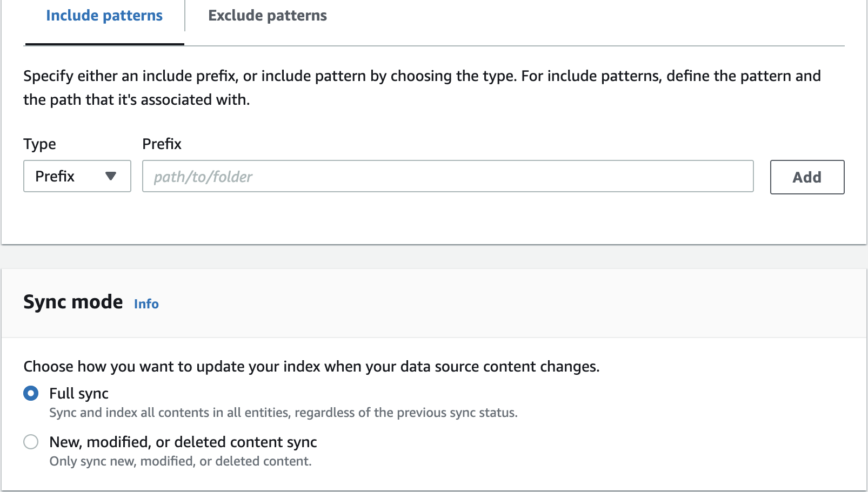Click the Prefix label above the input

click(x=162, y=144)
